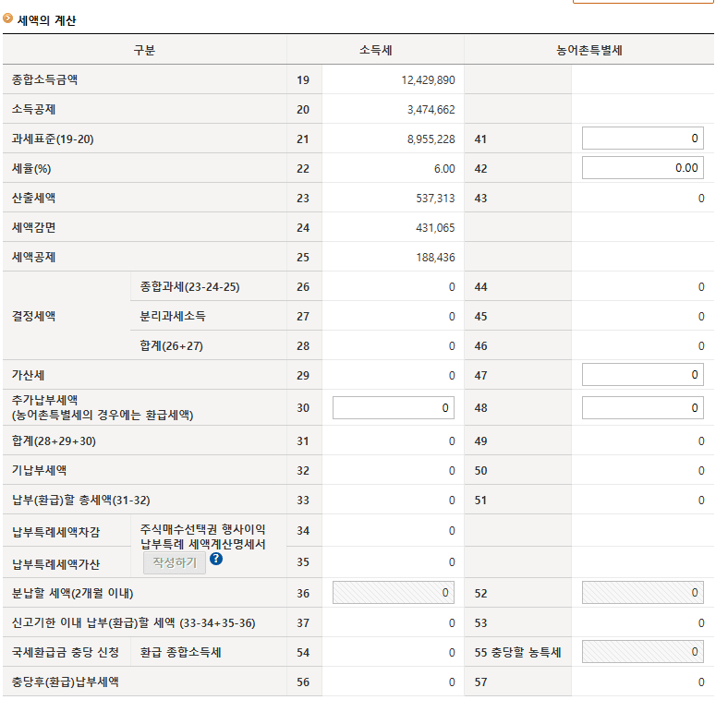Select the 소득공제 amount 3,474,662
The height and width of the screenshot is (712, 728).
(x=431, y=110)
